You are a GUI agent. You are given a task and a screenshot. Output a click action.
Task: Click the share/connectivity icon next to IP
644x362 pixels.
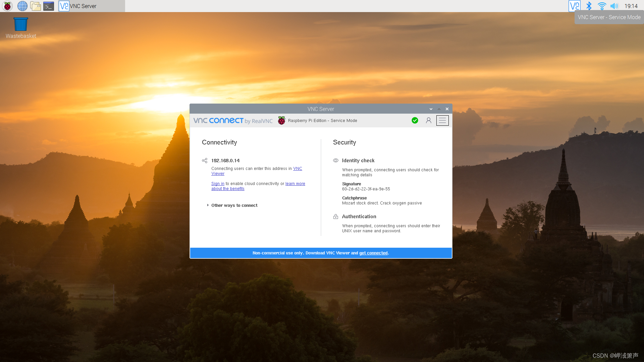(204, 160)
